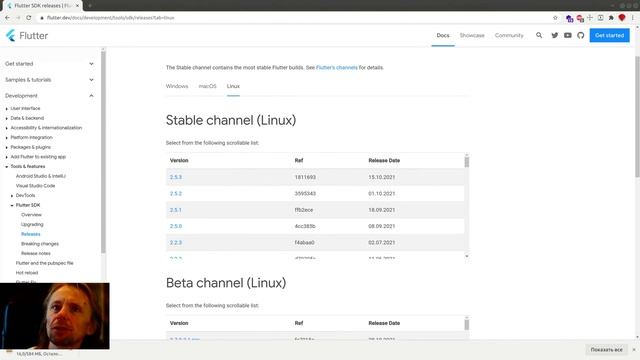The height and width of the screenshot is (360, 640).
Task: Open a new browser tab
Action: [89, 6]
